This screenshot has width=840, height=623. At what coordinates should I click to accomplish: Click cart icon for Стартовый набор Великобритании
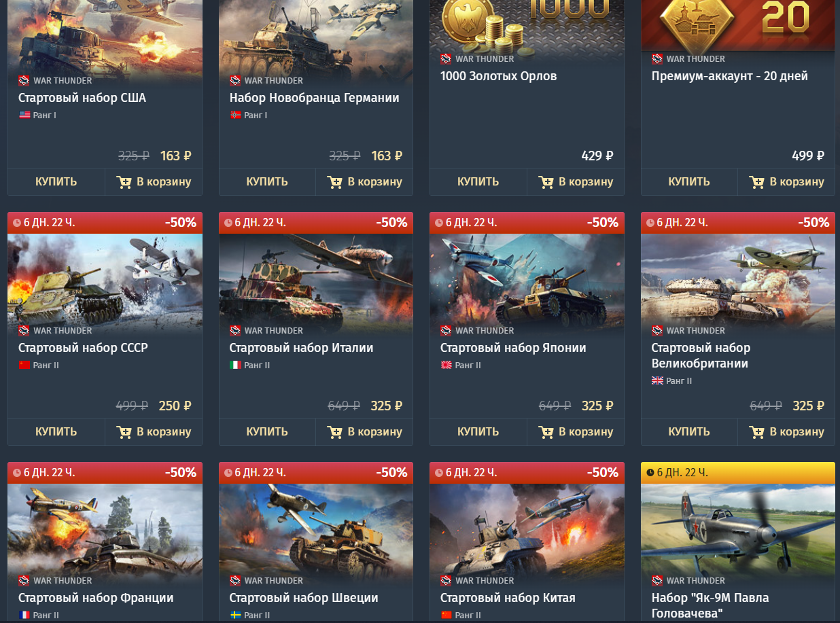tap(756, 432)
